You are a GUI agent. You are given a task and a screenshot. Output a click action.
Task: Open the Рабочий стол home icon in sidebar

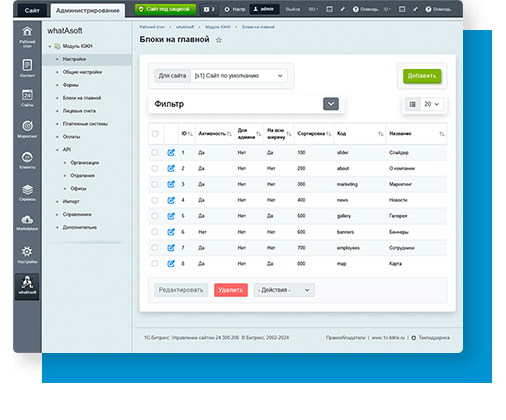click(x=27, y=32)
